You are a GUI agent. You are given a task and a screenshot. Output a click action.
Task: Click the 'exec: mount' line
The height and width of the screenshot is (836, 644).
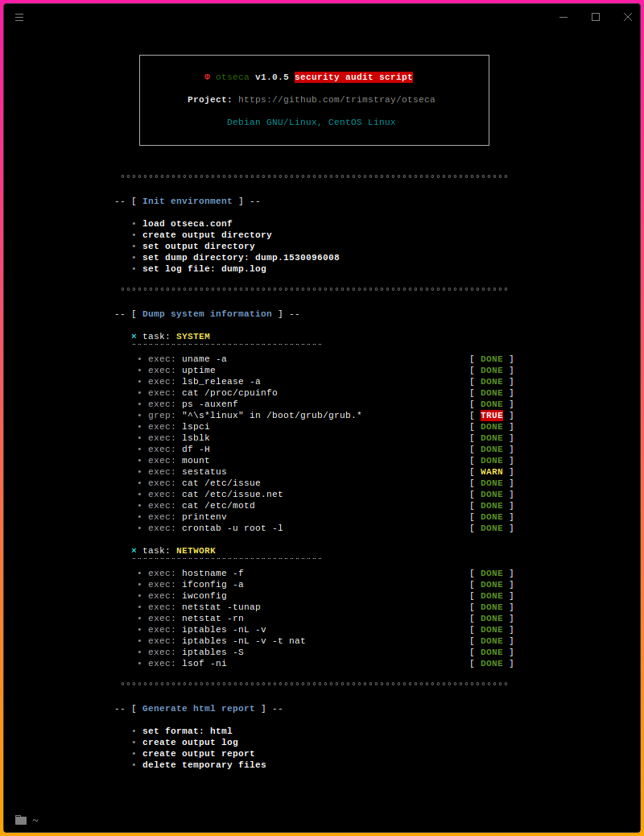click(x=179, y=460)
